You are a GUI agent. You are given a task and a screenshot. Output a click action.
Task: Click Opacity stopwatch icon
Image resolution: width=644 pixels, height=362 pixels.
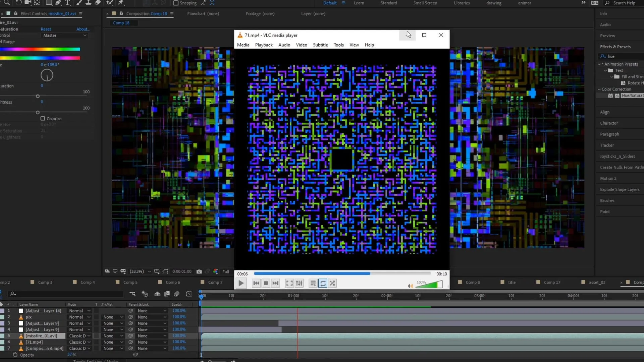pos(15,355)
